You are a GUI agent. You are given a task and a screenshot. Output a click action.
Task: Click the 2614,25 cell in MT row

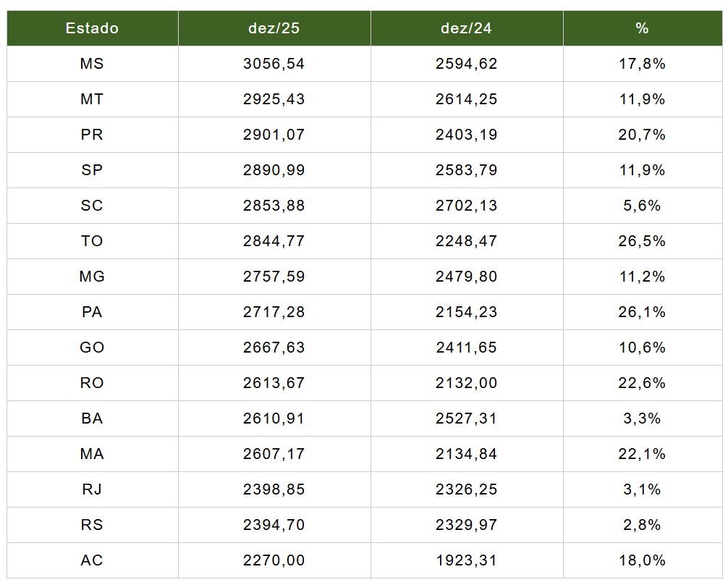tap(466, 99)
